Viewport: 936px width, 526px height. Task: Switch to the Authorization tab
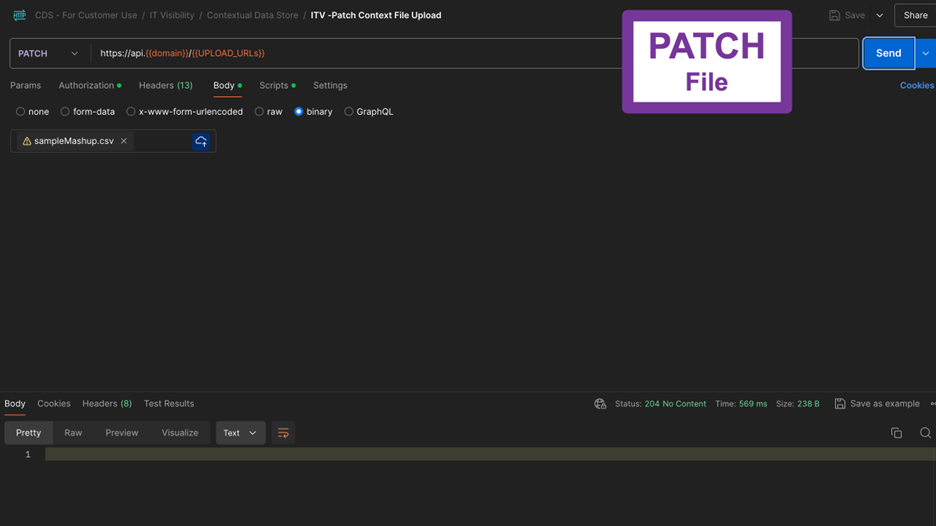[x=86, y=85]
